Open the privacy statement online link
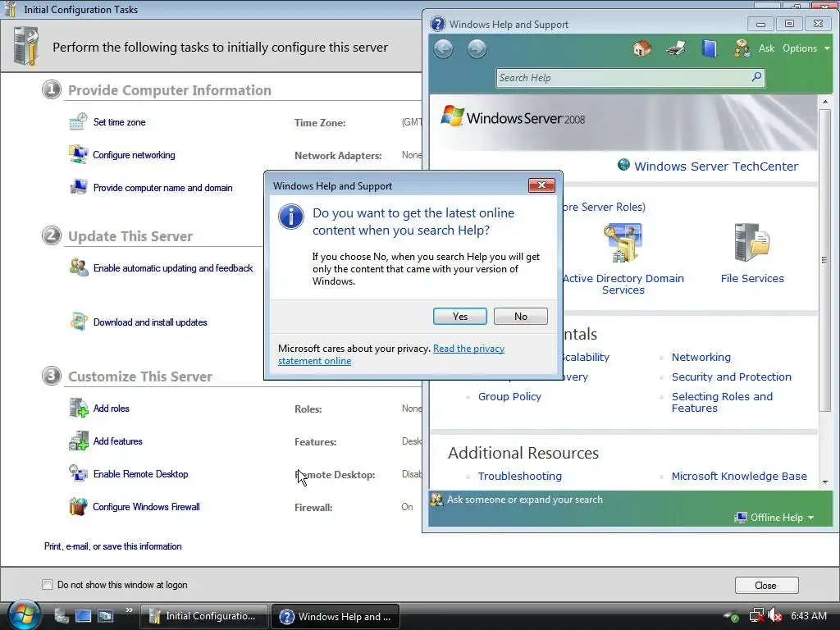 coord(391,354)
